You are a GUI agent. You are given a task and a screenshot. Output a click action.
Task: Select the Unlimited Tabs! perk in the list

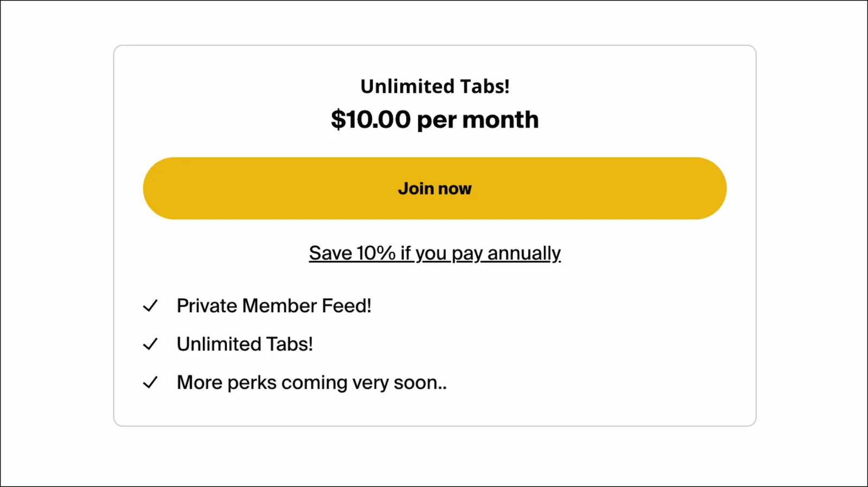[245, 344]
